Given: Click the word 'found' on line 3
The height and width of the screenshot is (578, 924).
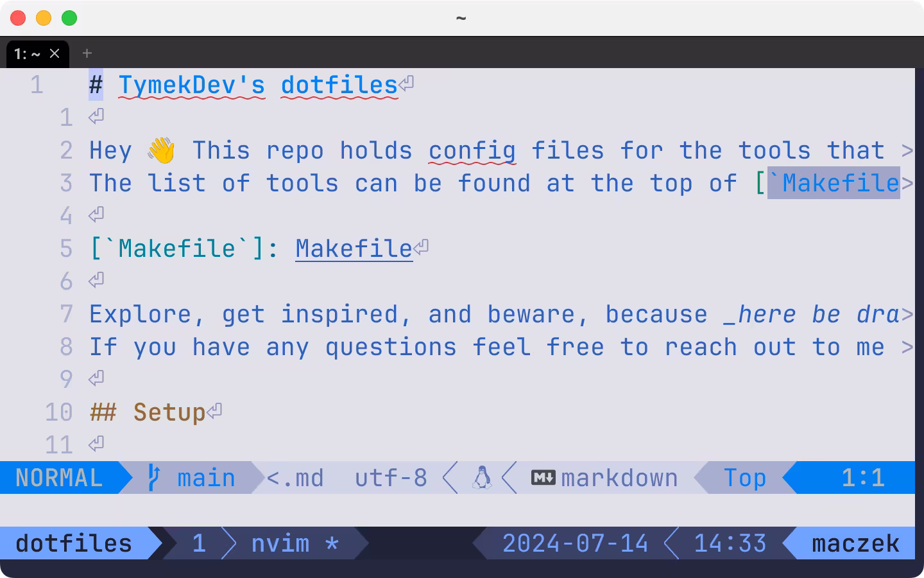Looking at the screenshot, I should click(x=494, y=183).
